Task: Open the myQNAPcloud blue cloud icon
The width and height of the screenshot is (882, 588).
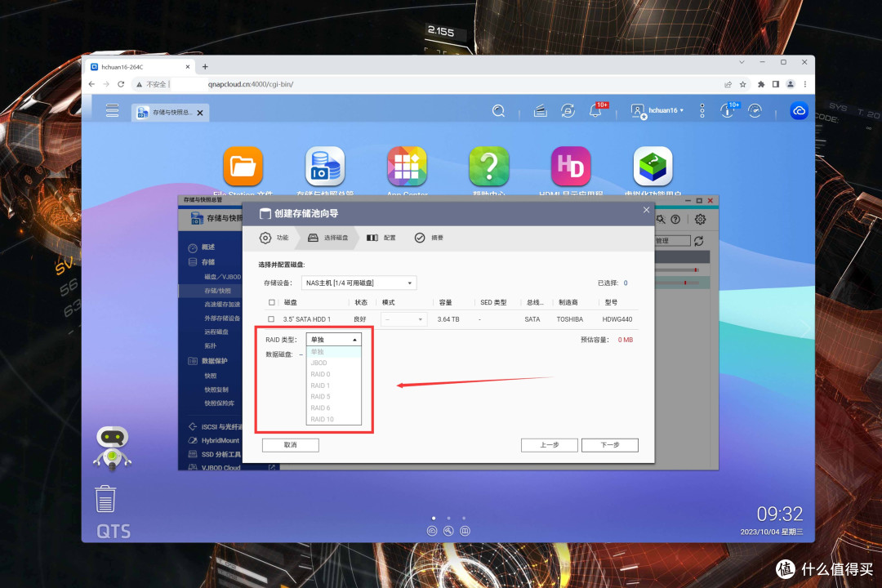Action: (799, 111)
